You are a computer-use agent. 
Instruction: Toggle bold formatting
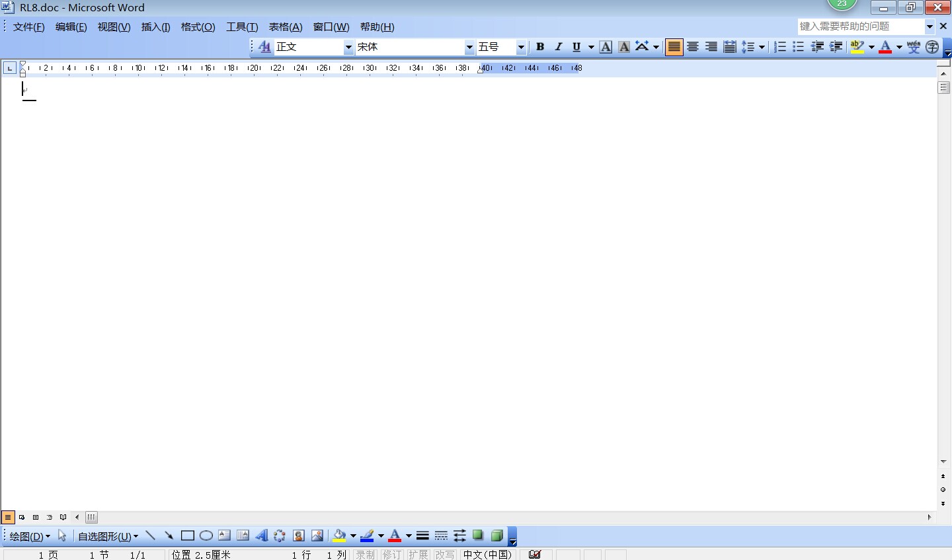coord(540,47)
